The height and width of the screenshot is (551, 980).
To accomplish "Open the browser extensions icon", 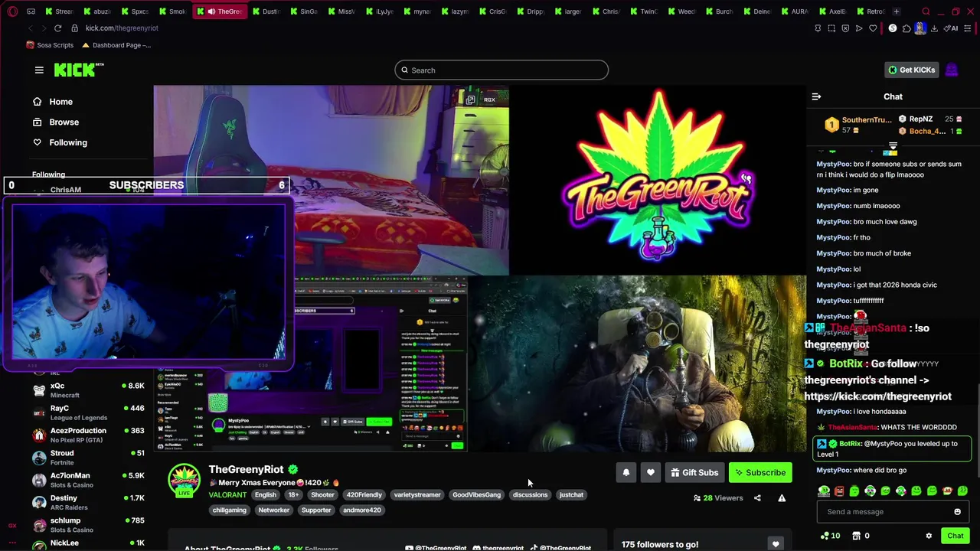I will (906, 28).
